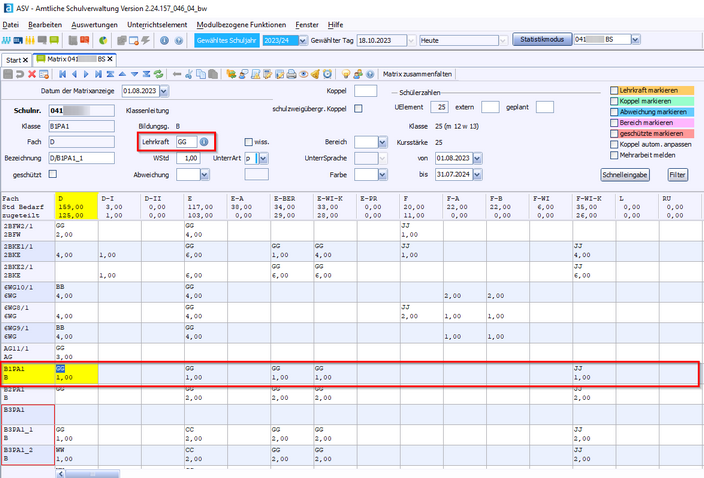
Task: Enable Lehrkraft markieren checkbox
Action: [614, 90]
